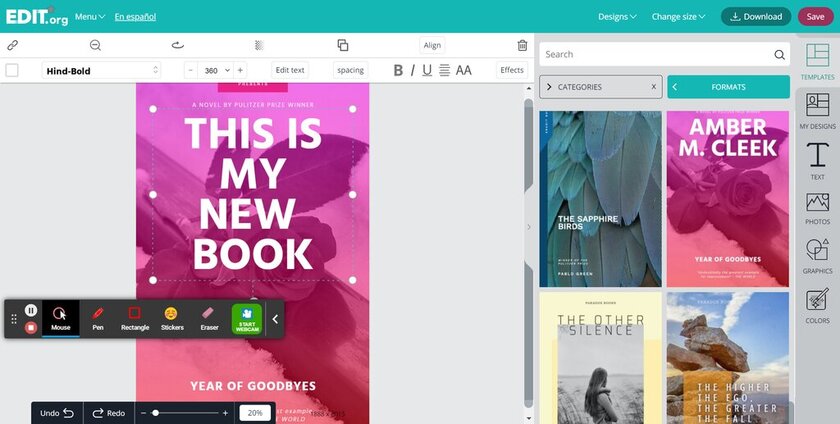The image size is (840, 424).
Task: Open the Stickers tool
Action: [x=172, y=318]
